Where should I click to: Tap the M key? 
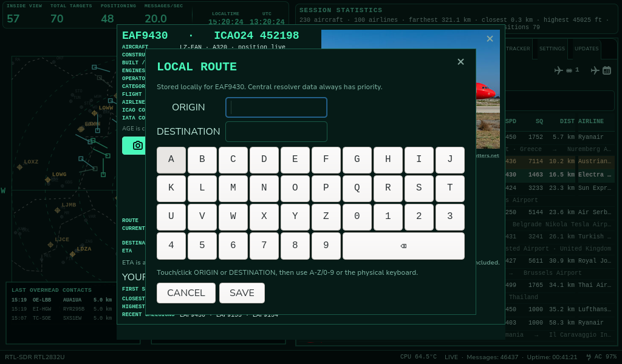pyautogui.click(x=233, y=189)
